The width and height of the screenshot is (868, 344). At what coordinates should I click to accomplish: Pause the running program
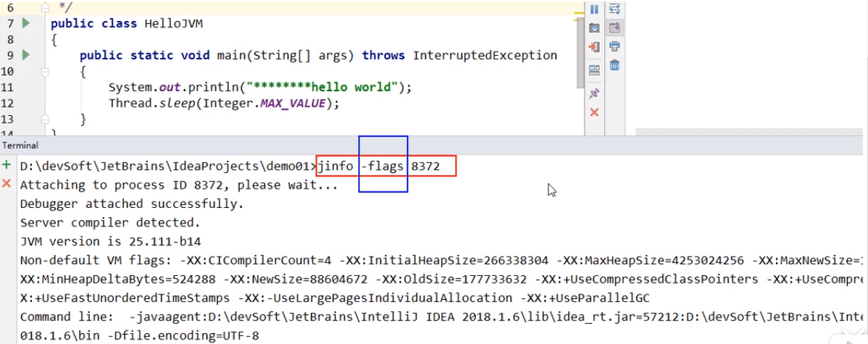[594, 9]
